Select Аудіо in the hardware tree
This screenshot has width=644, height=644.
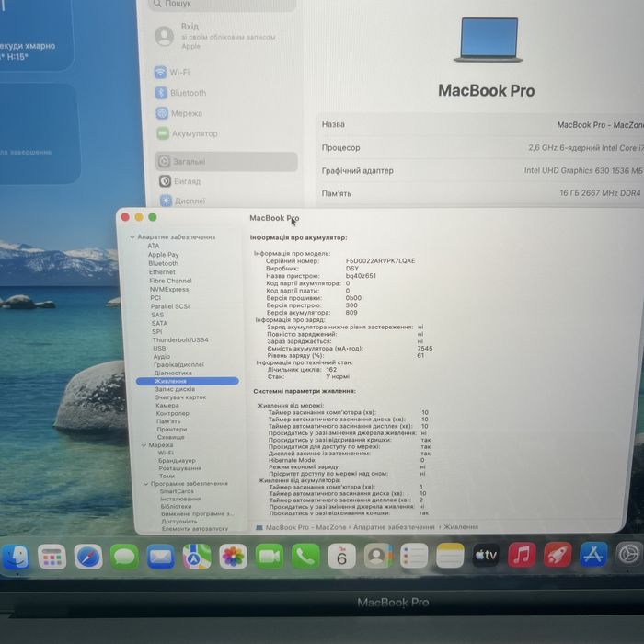pos(161,357)
